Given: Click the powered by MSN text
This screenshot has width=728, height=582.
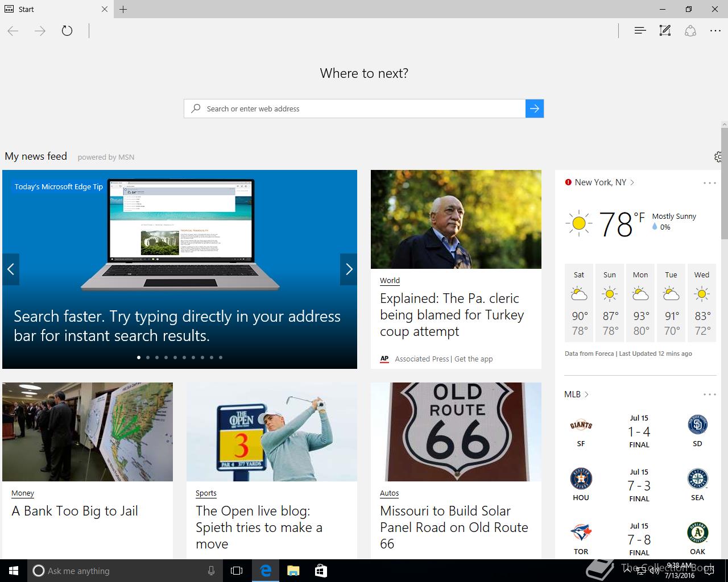Looking at the screenshot, I should [106, 157].
